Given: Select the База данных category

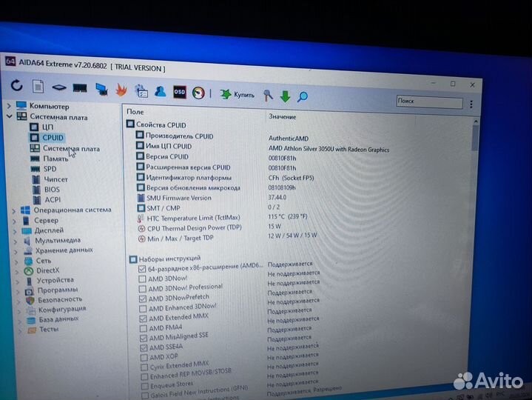Looking at the screenshot, I should (x=53, y=319).
